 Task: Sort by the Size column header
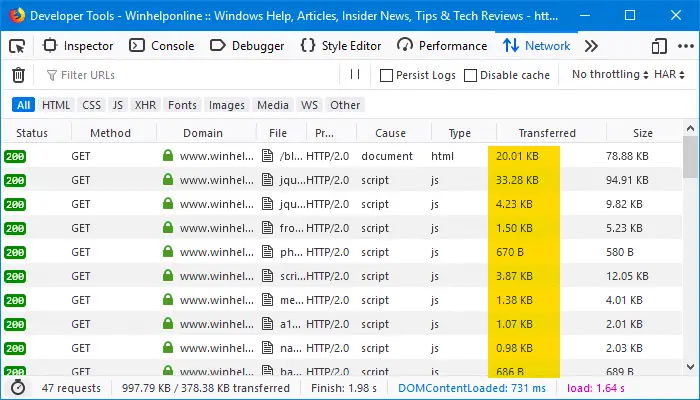point(643,133)
